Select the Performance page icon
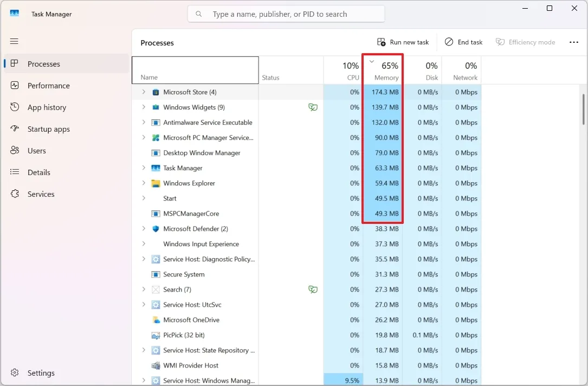The width and height of the screenshot is (588, 386). point(14,86)
